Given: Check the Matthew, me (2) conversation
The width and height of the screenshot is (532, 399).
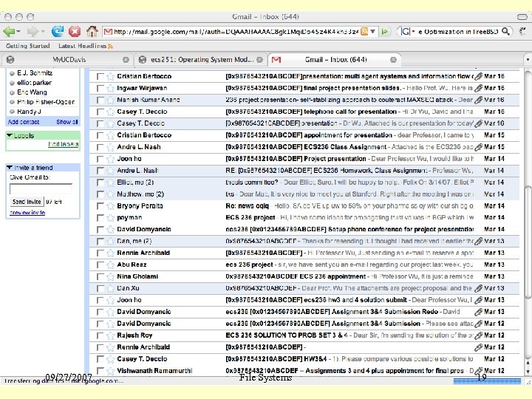Looking at the screenshot, I should pyautogui.click(x=100, y=194).
